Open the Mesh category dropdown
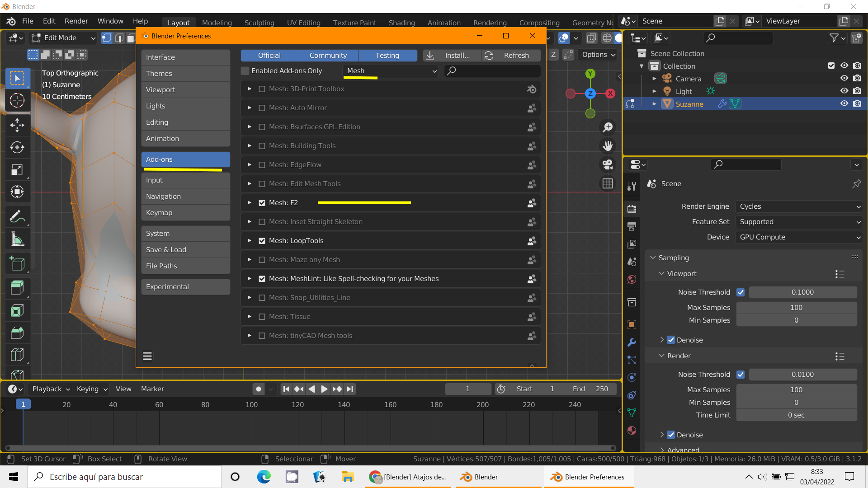Viewport: 868px width, 488px height. 391,71
